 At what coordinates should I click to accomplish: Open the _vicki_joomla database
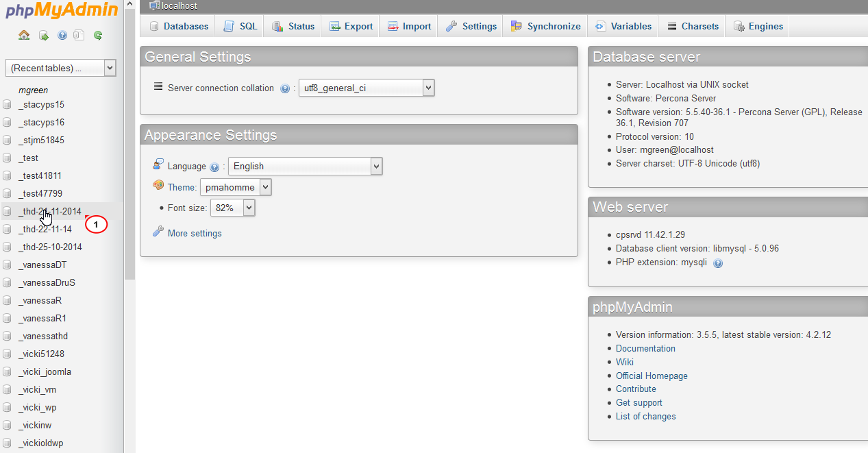[x=45, y=372]
